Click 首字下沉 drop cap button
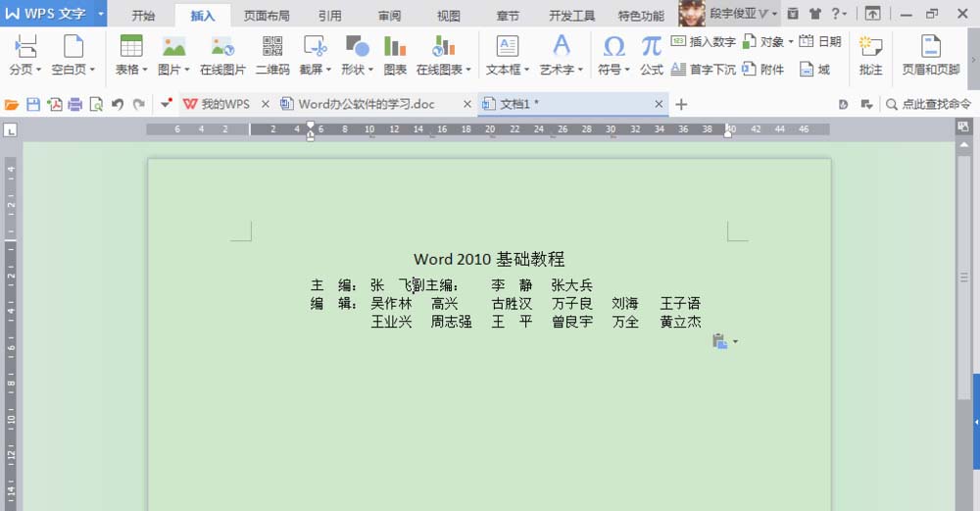The image size is (980, 511). point(703,70)
